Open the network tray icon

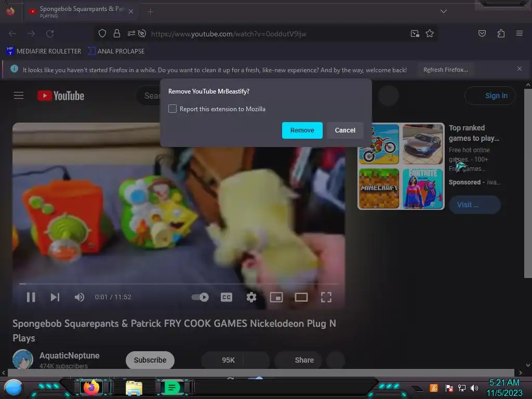point(461,388)
